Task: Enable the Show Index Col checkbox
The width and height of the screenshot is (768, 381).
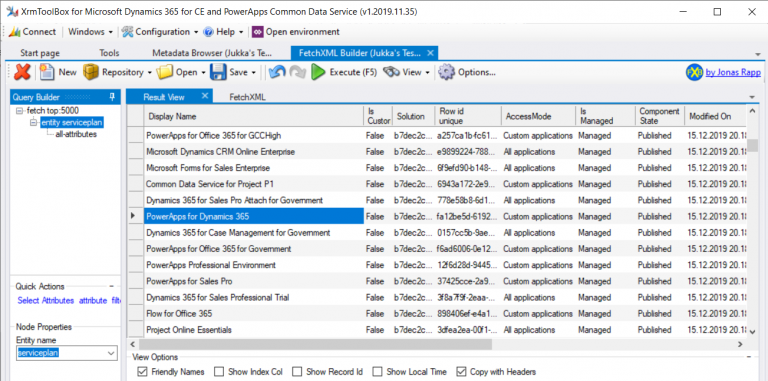Action: 219,372
